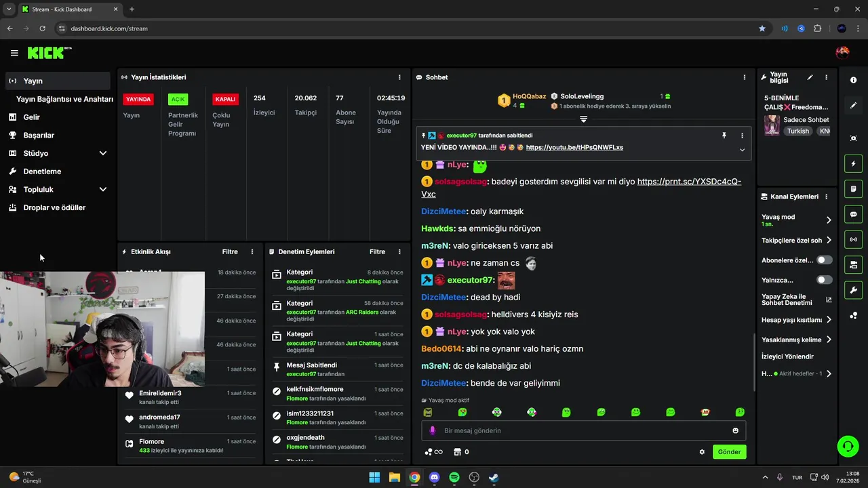Click the chat scrollbar thumb
Image resolution: width=868 pixels, height=488 pixels.
click(754, 362)
